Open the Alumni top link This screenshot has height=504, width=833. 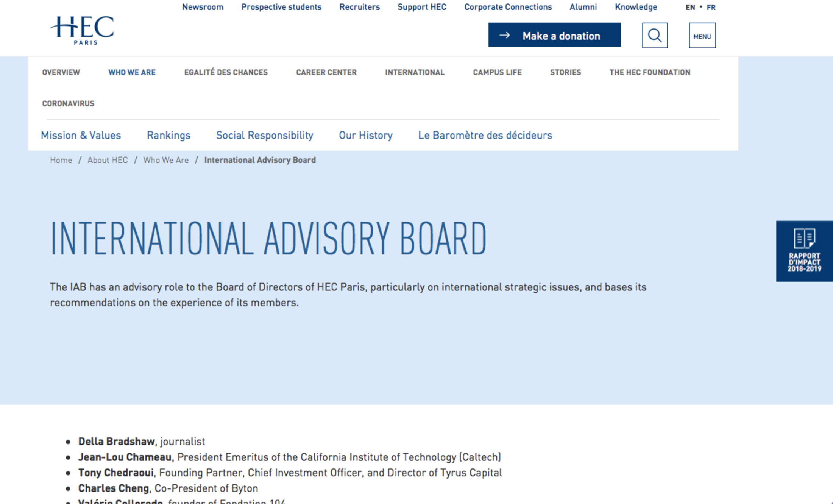point(583,7)
